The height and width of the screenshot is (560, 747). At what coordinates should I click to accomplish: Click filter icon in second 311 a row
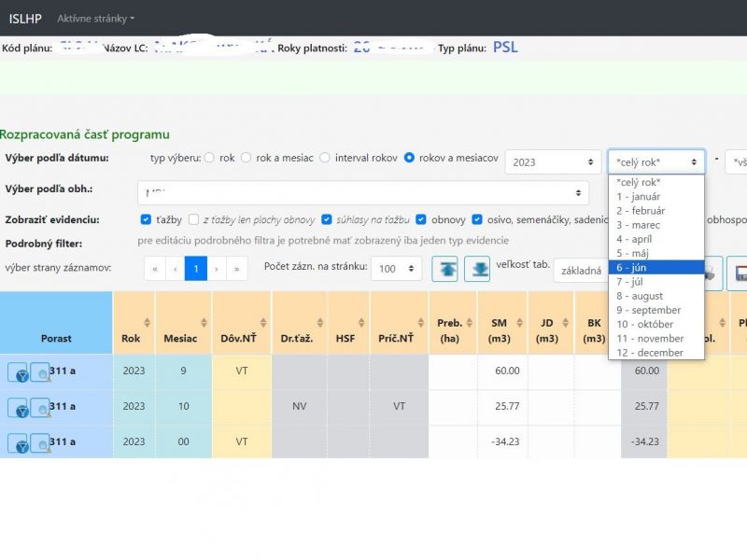pos(18,407)
